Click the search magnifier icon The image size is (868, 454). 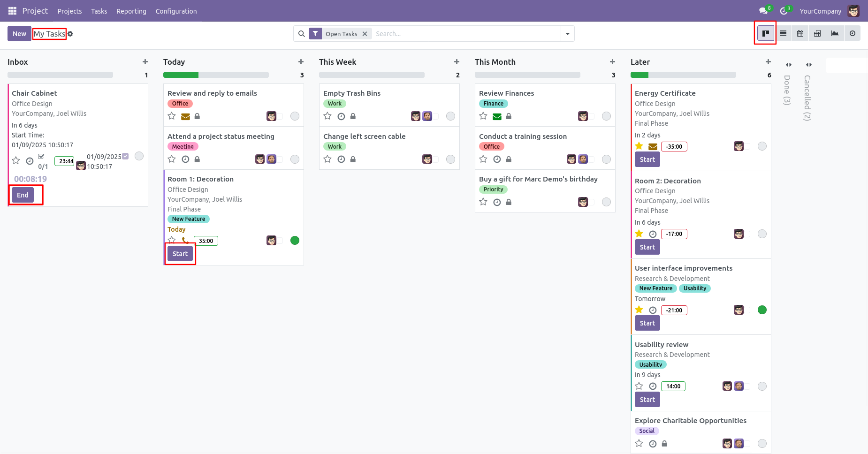pyautogui.click(x=302, y=34)
